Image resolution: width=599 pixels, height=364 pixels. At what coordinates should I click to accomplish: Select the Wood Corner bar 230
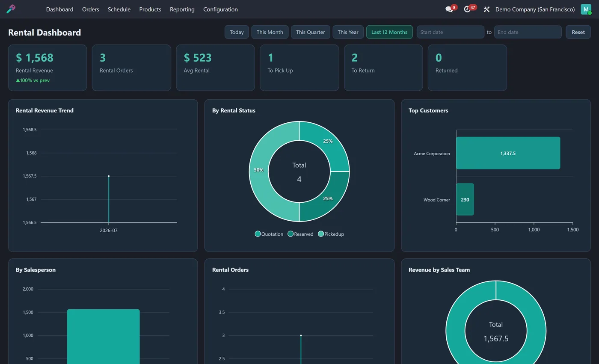pos(465,199)
